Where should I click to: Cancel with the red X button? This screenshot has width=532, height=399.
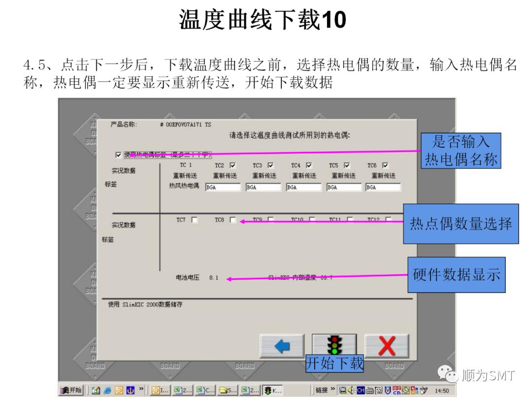[x=387, y=346]
